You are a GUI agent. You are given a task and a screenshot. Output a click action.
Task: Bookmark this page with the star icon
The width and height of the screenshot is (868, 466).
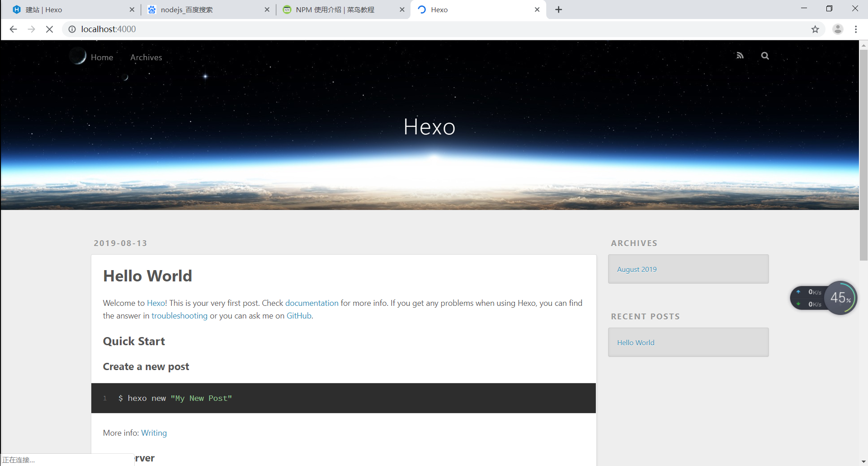(815, 29)
